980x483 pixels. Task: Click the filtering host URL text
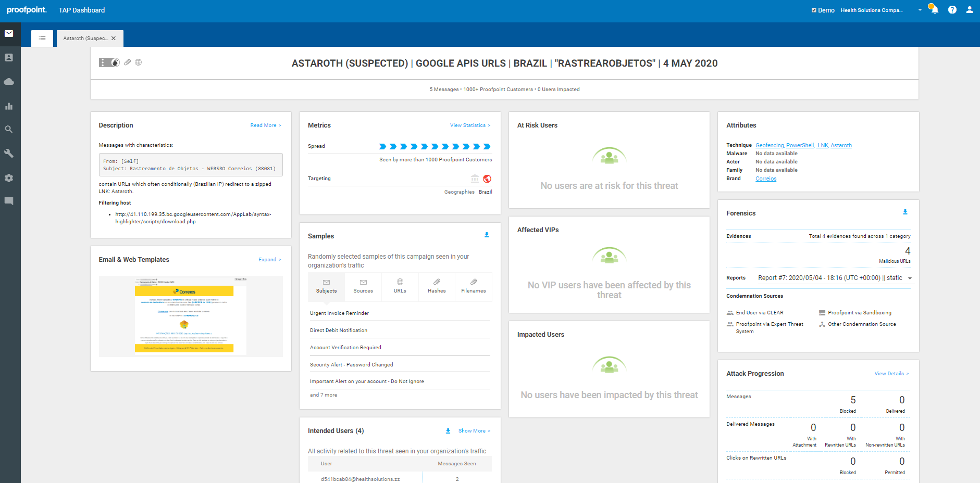point(193,218)
